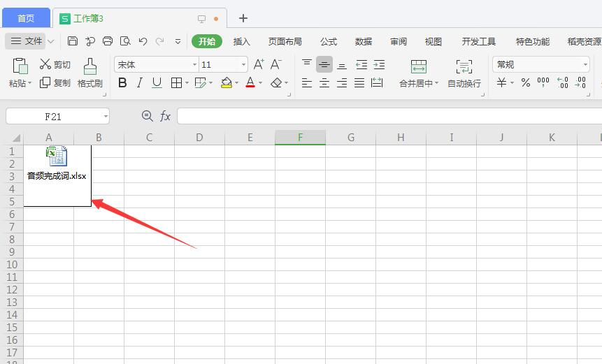Screen dimensions: 602x364
Task: Click the fx insert function icon
Action: point(165,116)
